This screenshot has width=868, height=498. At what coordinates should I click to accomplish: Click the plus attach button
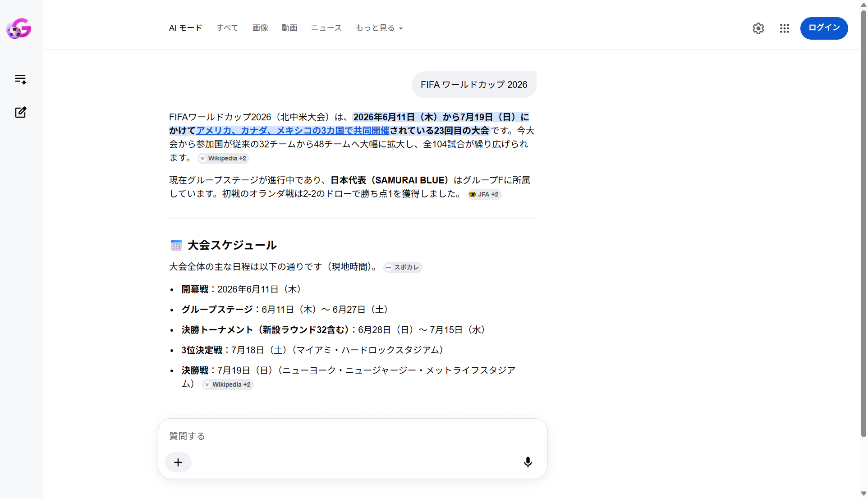(x=178, y=462)
